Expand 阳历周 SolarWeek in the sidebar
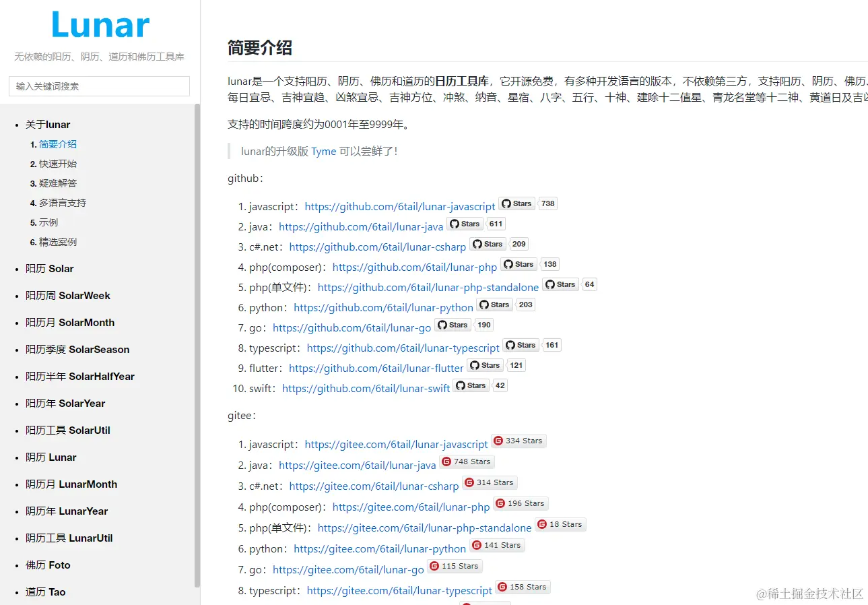Image resolution: width=868 pixels, height=605 pixels. coord(68,296)
